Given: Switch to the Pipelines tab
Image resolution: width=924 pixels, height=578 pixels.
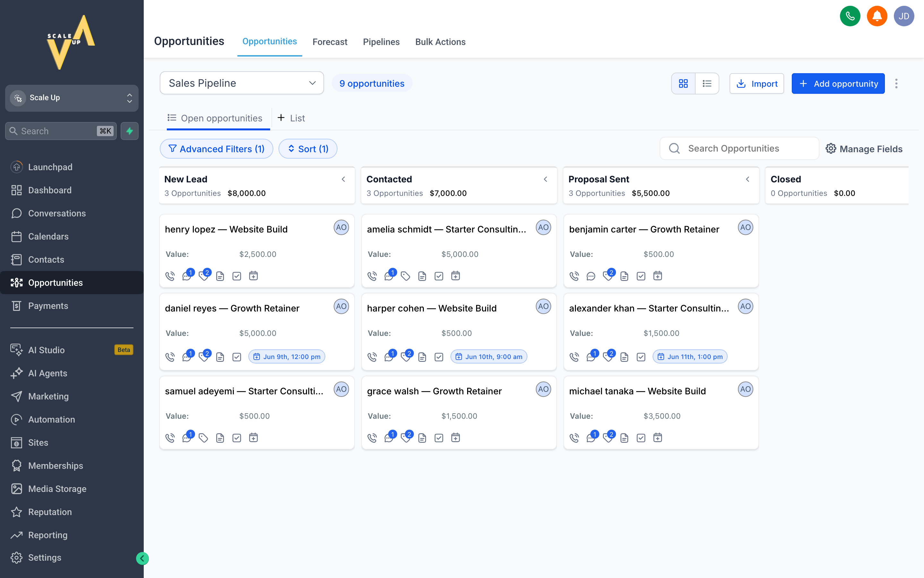Looking at the screenshot, I should (x=381, y=42).
